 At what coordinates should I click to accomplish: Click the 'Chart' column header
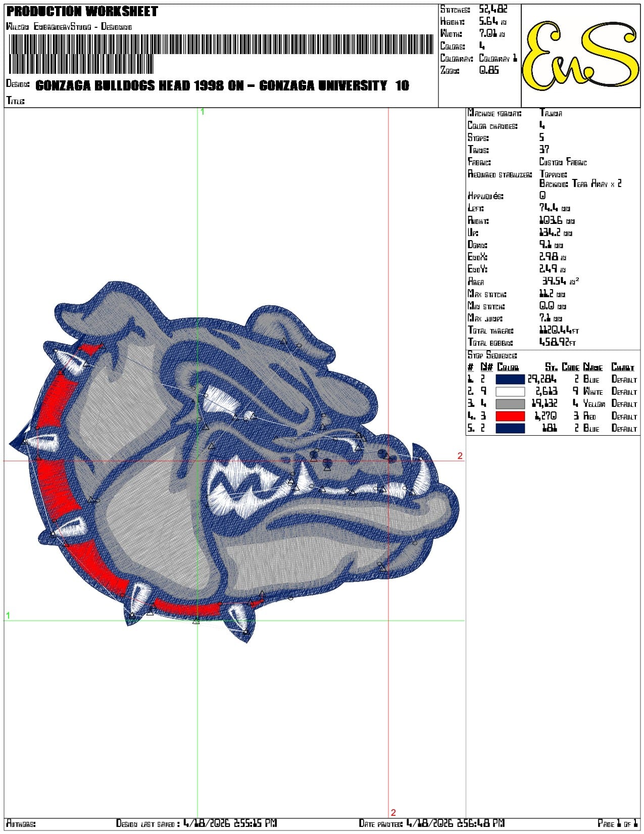tap(623, 367)
